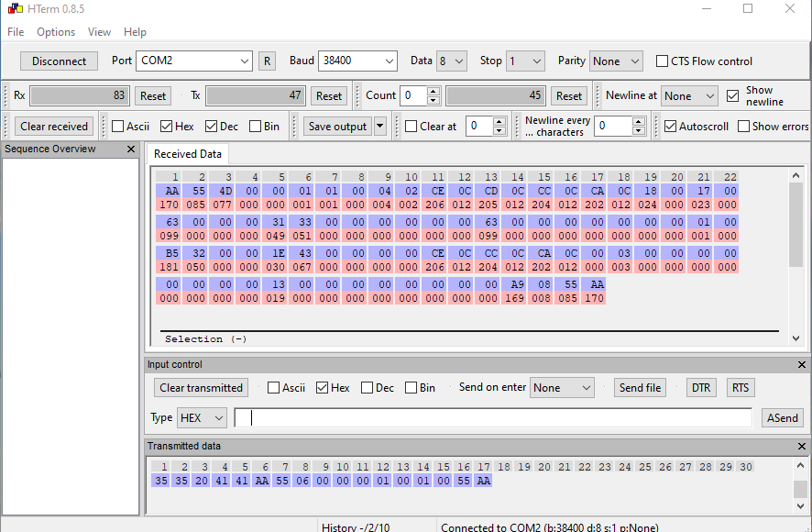Click Clear transmitted button

coord(201,388)
